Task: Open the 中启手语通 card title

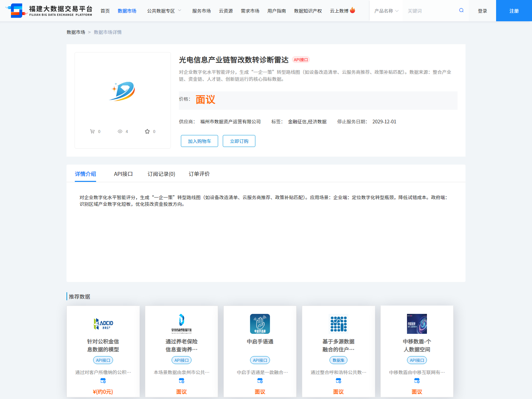Action: [x=260, y=341]
